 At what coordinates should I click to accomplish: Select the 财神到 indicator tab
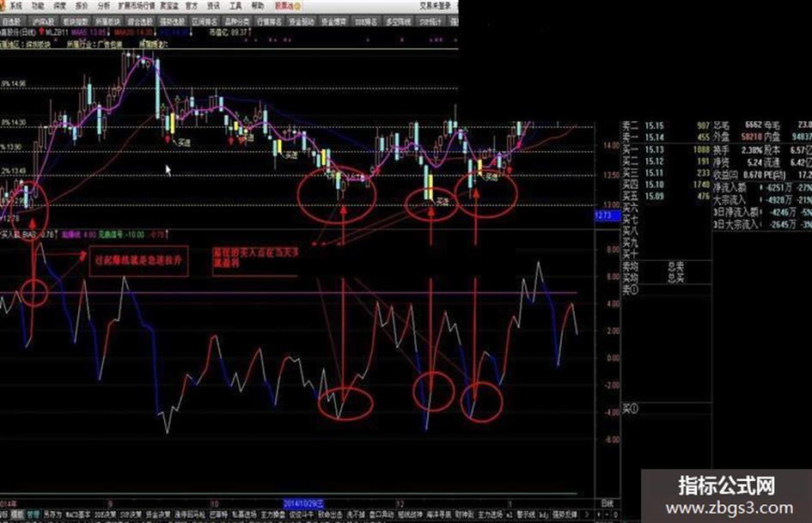click(464, 514)
